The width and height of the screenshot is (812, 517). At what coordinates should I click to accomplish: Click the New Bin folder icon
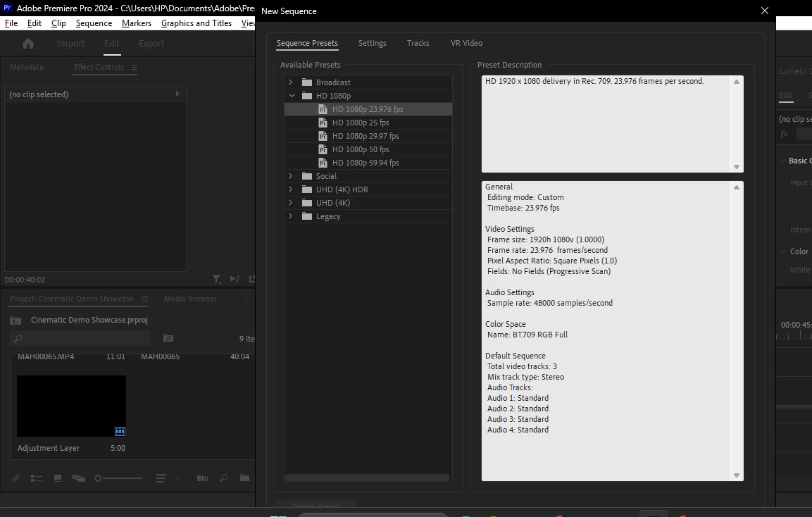point(244,478)
